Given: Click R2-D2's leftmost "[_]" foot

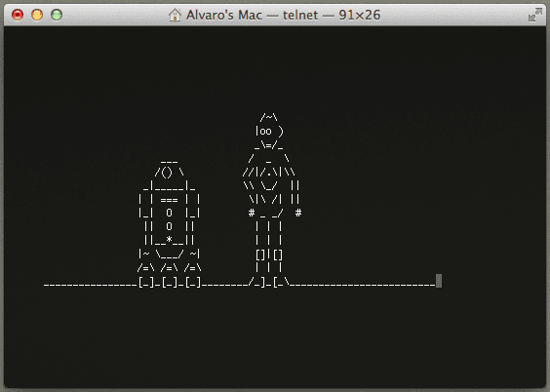Looking at the screenshot, I should pyautogui.click(x=146, y=282).
